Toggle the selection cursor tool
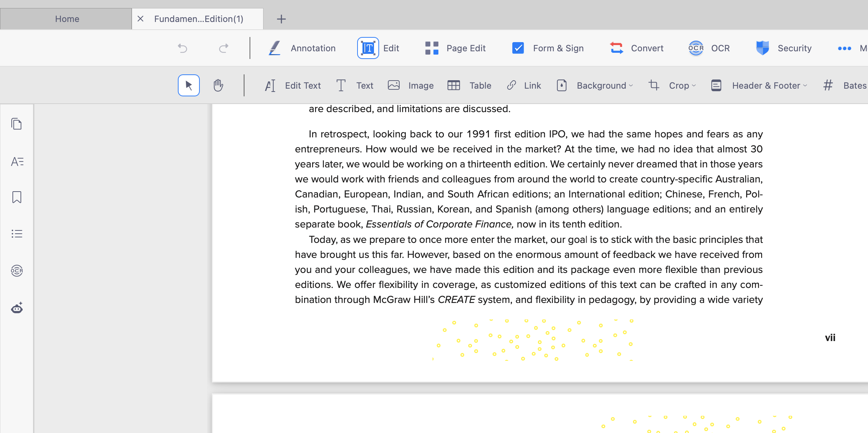The height and width of the screenshot is (433, 868). (x=188, y=85)
